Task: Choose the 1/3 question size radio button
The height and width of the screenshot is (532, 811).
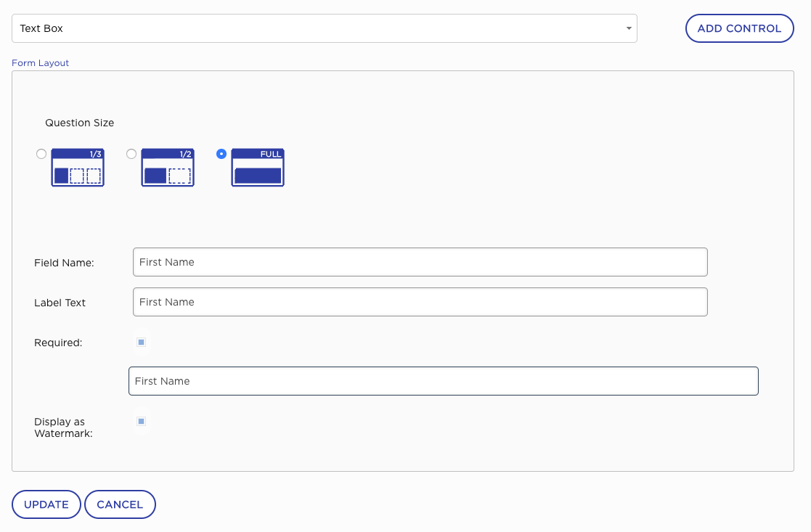Action: (x=41, y=154)
